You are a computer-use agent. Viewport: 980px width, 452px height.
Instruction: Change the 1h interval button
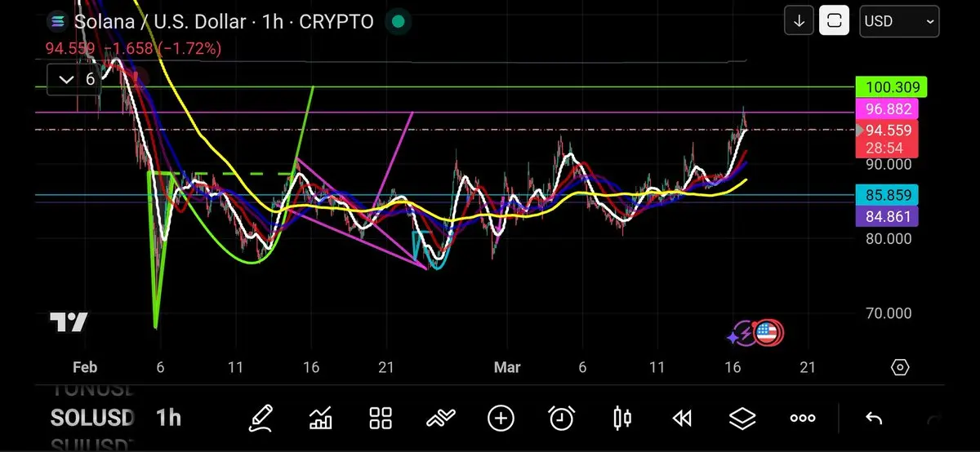point(168,419)
